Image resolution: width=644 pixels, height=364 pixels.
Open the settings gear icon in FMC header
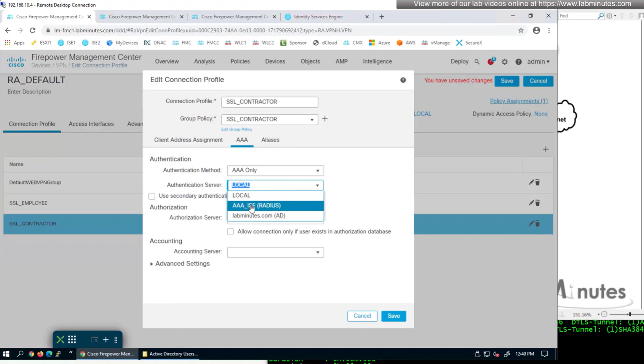tap(505, 62)
